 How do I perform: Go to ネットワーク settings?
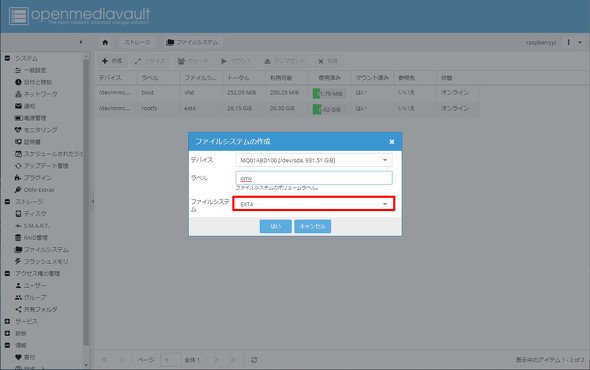click(36, 94)
